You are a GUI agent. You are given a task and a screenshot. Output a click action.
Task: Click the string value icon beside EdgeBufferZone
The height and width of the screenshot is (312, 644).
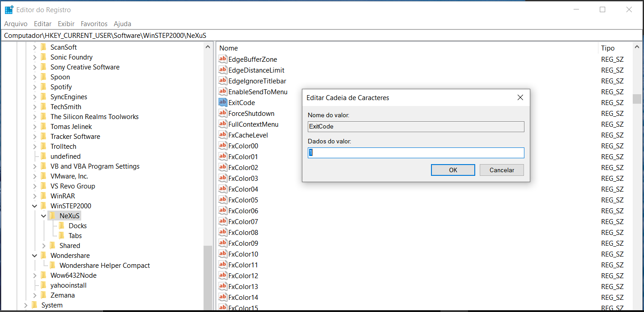(222, 59)
